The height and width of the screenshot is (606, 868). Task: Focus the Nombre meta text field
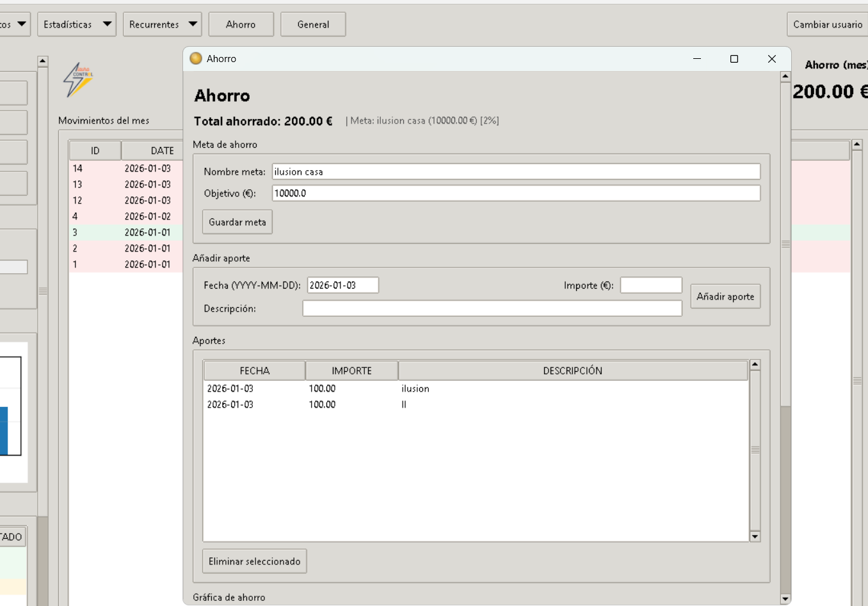point(516,171)
